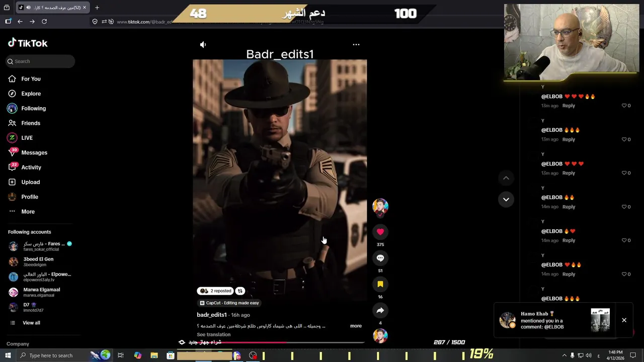Open the Windows notification center icon
This screenshot has height=362, width=644.
tap(633, 355)
